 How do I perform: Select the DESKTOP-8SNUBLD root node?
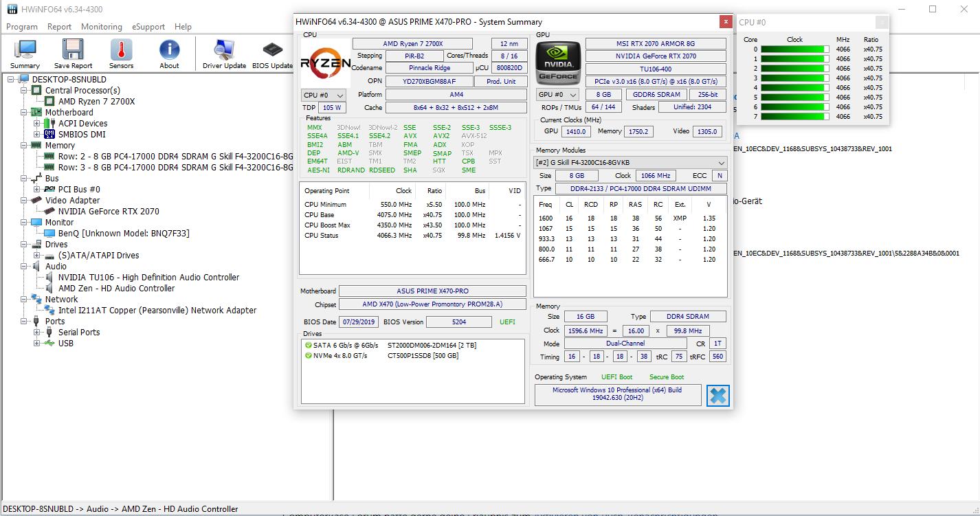pos(69,80)
